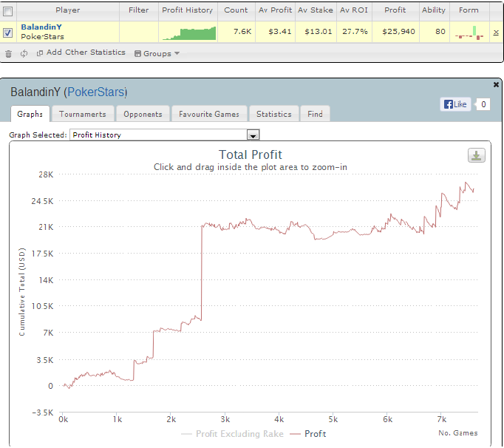Toggle the Profit legend series
The width and height of the screenshot is (504, 448).
(x=308, y=434)
